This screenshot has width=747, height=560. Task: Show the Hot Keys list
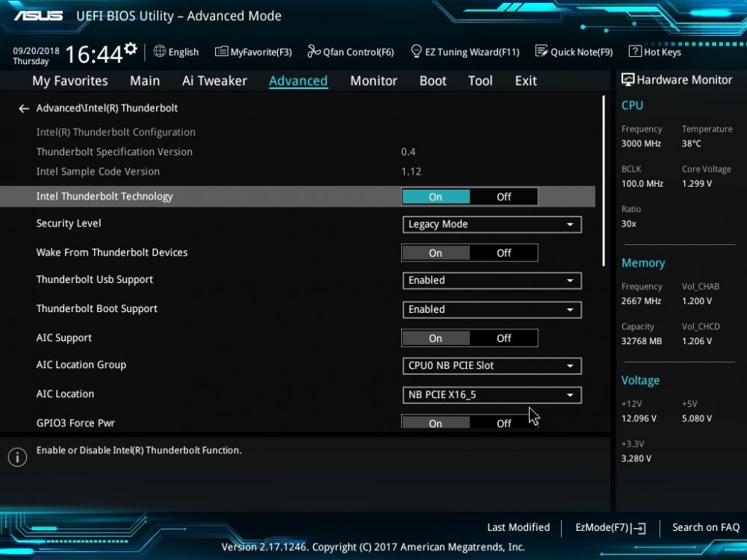click(655, 52)
